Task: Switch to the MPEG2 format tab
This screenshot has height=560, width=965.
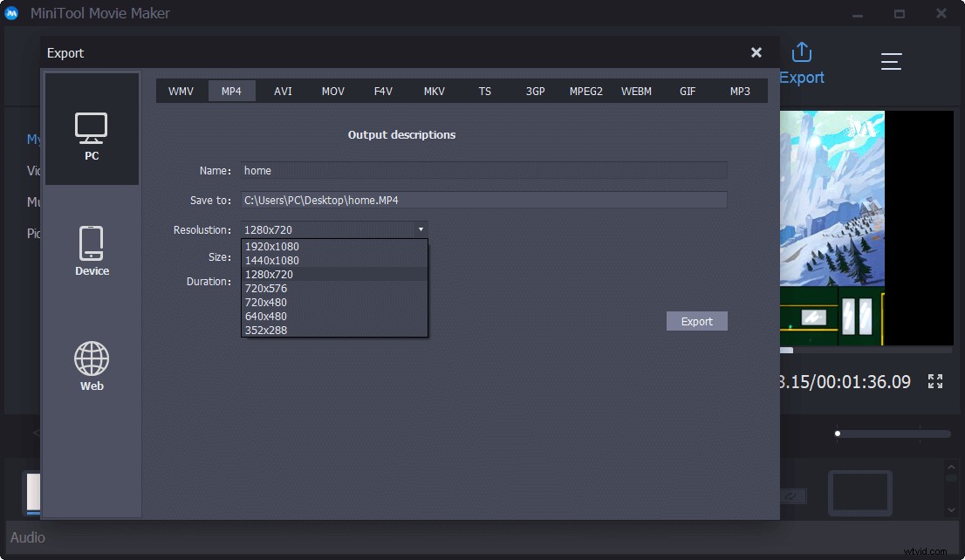Action: (x=586, y=90)
